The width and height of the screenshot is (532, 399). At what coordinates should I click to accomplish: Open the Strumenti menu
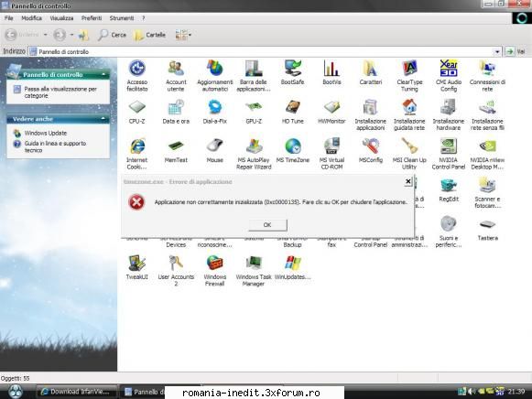(122, 18)
